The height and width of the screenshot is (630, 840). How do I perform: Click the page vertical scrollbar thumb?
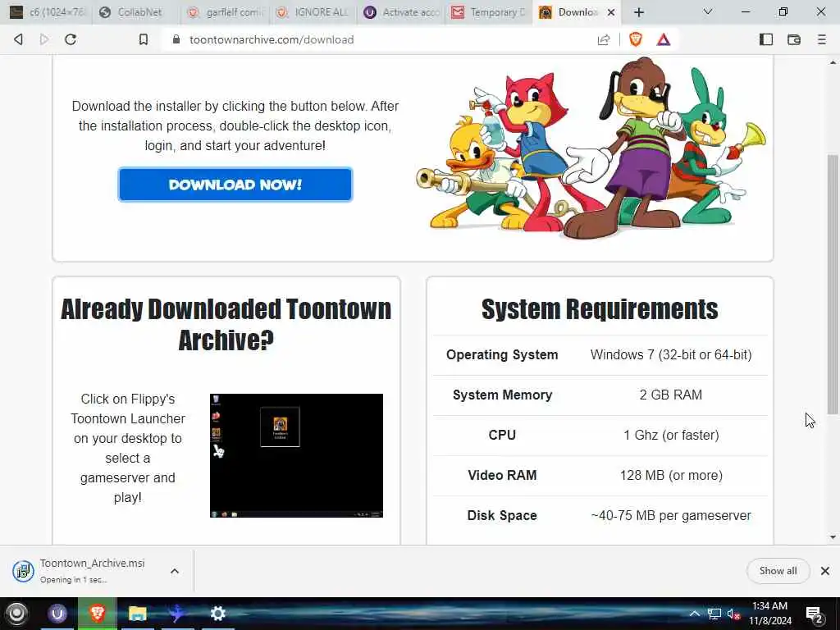[833, 284]
